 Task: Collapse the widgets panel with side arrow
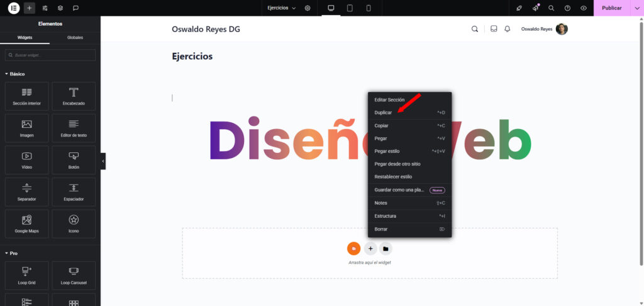103,161
